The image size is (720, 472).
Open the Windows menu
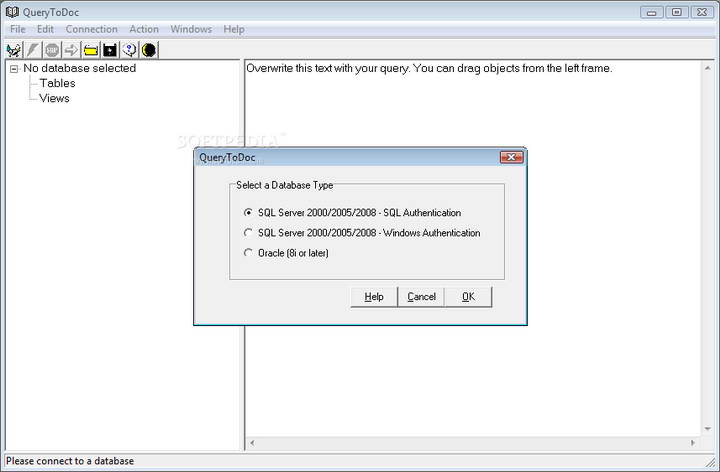tap(191, 29)
